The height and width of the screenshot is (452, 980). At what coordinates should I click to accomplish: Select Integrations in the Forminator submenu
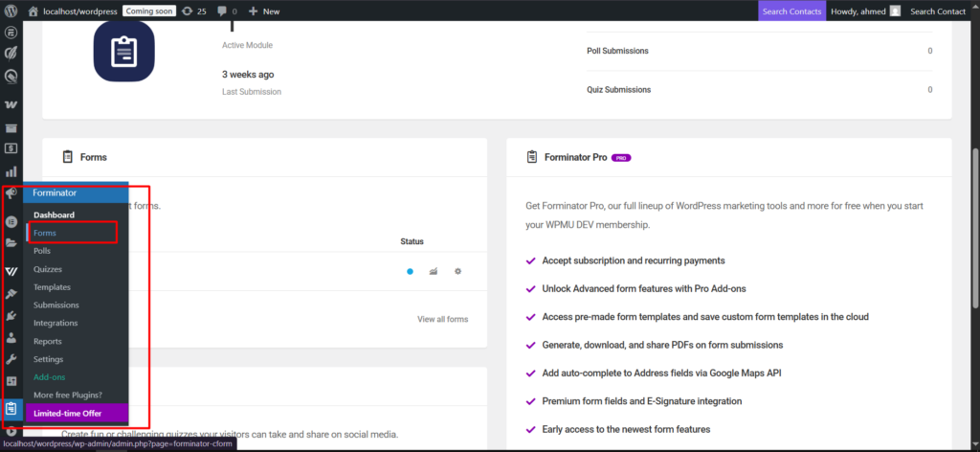56,323
